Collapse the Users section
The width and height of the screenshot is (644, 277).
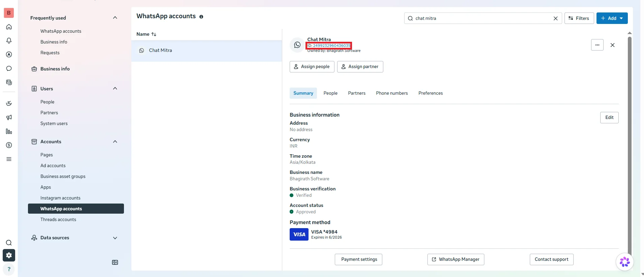pos(115,89)
